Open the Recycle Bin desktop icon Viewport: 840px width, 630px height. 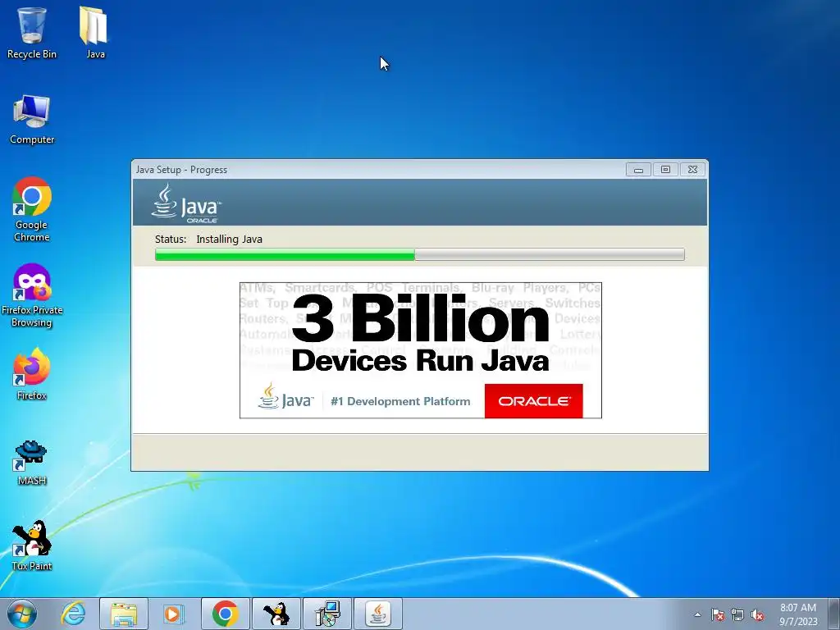click(32, 32)
